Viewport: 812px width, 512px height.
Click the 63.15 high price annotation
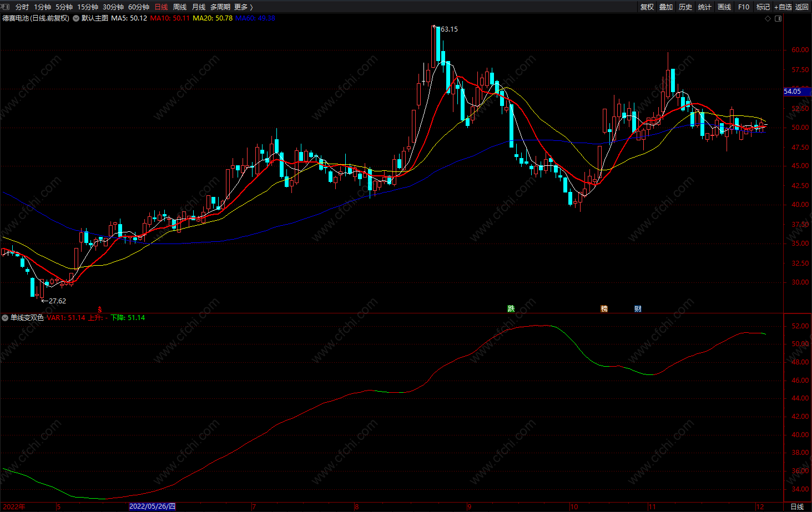pos(449,29)
